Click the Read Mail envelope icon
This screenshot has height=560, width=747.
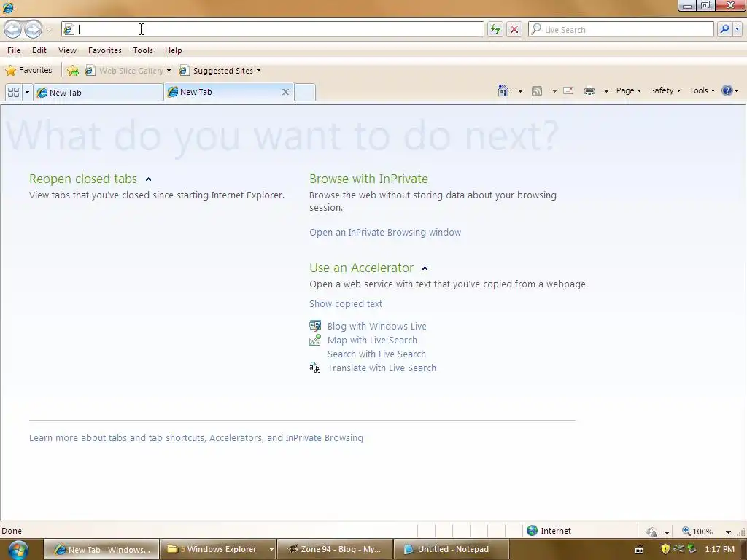coord(568,90)
